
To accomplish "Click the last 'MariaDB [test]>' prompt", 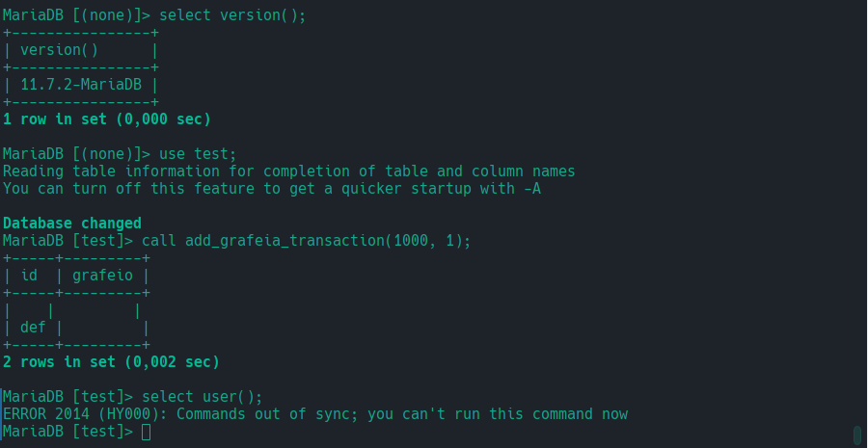I will (68, 432).
